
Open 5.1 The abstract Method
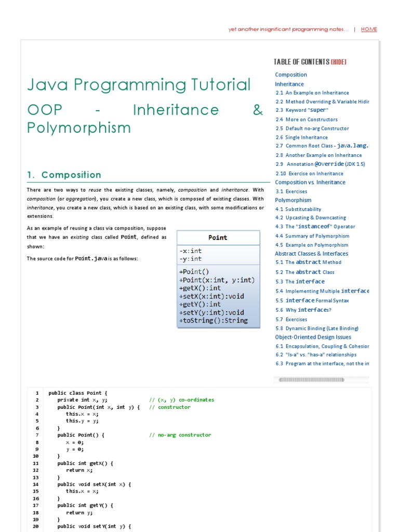coord(309,262)
